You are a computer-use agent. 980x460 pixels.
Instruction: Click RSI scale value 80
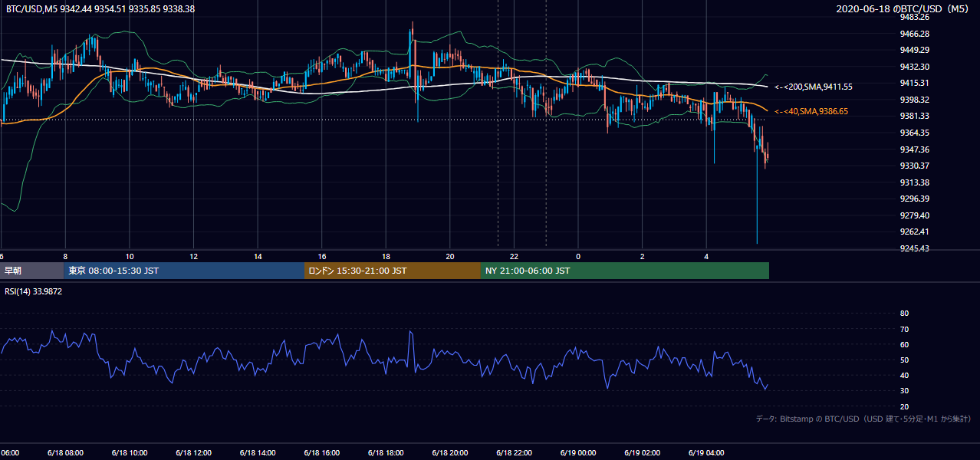click(x=904, y=314)
